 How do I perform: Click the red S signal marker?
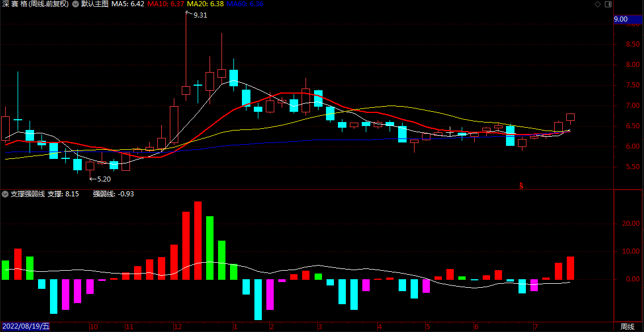[x=521, y=186]
